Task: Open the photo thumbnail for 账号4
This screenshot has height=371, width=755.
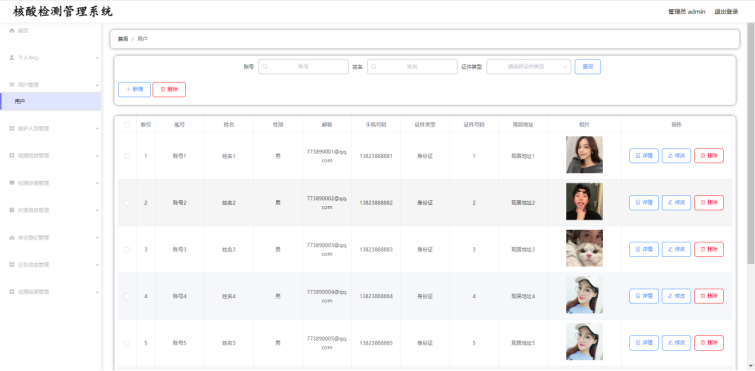Action: click(x=584, y=295)
